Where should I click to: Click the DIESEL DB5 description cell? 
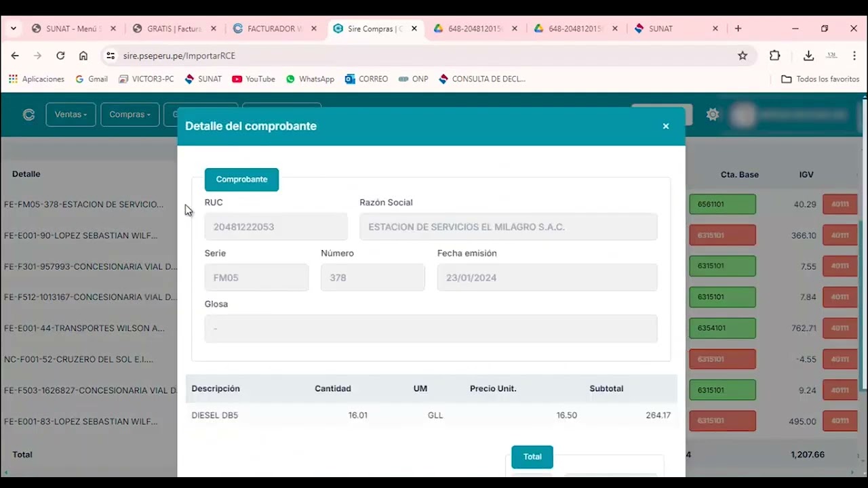(x=215, y=415)
